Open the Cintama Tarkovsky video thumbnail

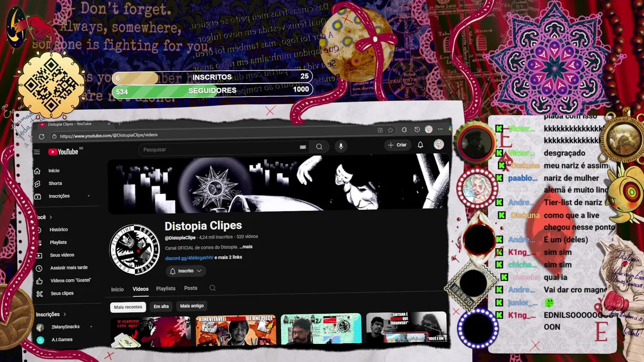406,327
